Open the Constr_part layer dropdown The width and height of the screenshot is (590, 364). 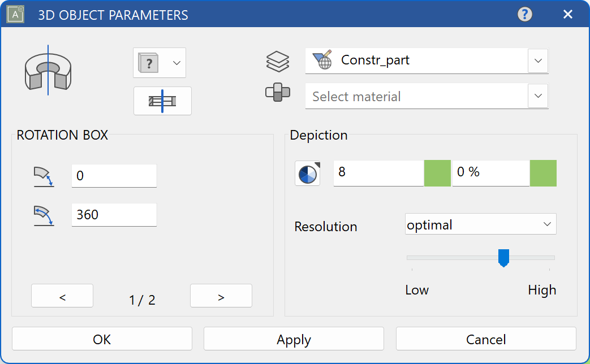coord(538,61)
